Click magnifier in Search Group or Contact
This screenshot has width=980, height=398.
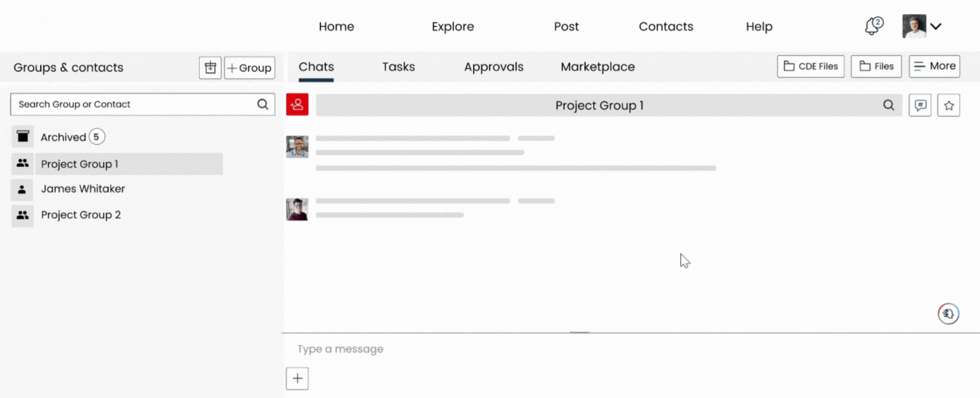tap(262, 105)
